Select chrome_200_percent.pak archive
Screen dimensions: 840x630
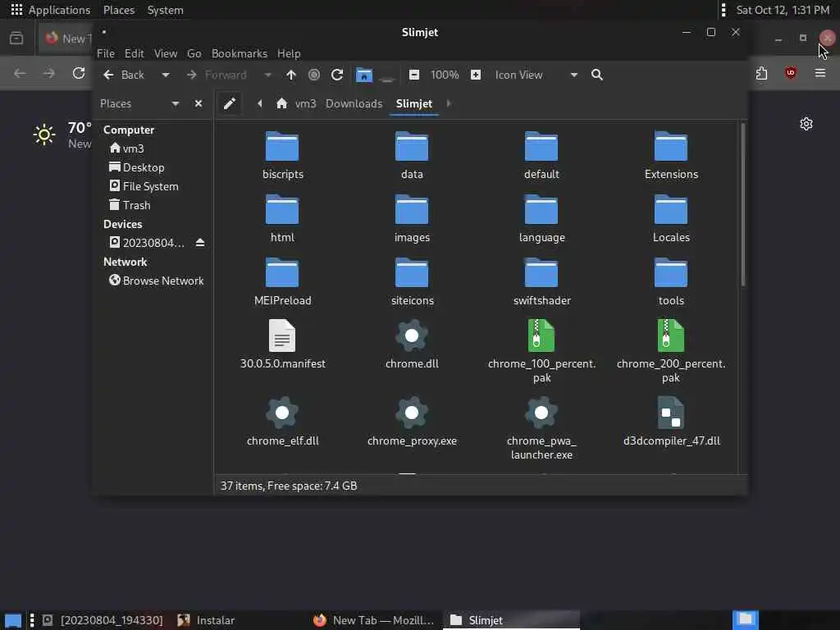click(x=671, y=351)
